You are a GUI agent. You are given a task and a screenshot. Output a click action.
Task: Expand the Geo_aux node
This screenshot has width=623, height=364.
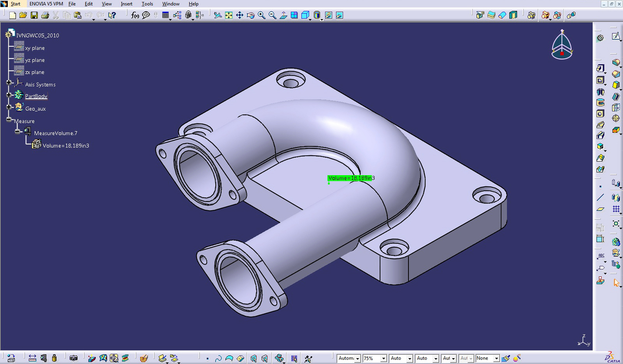[9, 107]
